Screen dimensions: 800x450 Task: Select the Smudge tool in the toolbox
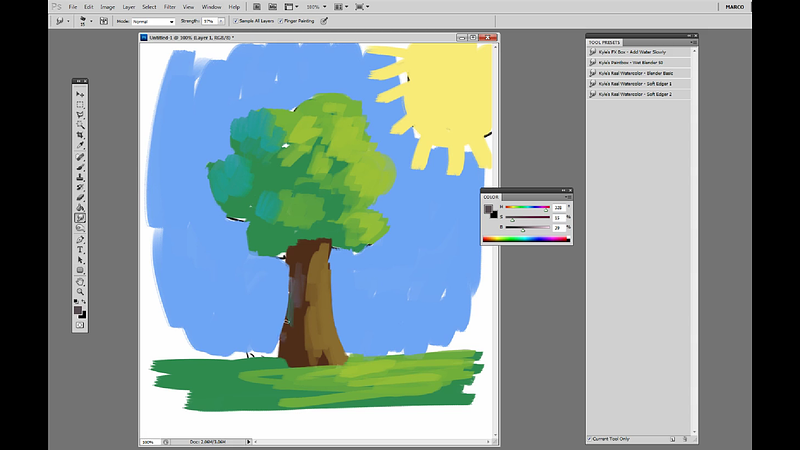[x=80, y=219]
